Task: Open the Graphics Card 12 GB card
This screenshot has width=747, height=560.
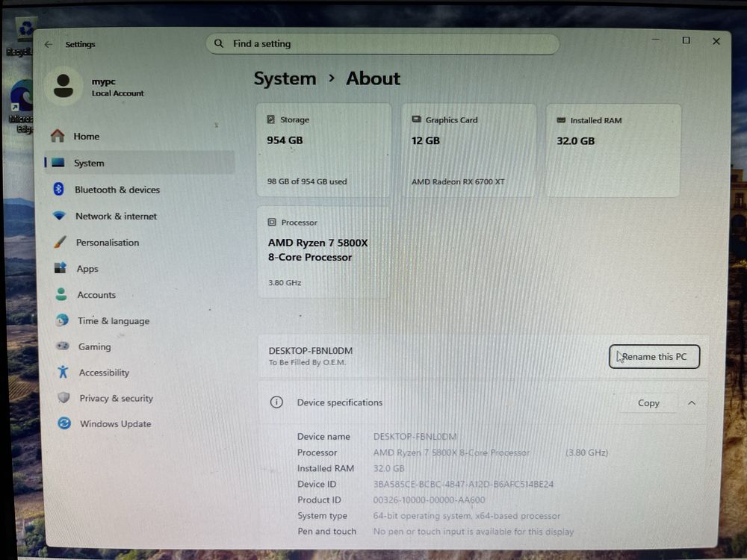Action: [x=469, y=151]
